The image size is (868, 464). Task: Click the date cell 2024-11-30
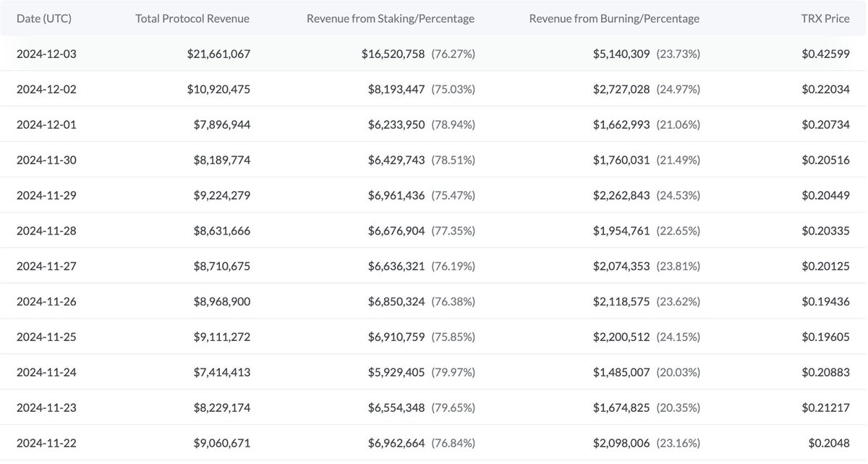[46, 160]
